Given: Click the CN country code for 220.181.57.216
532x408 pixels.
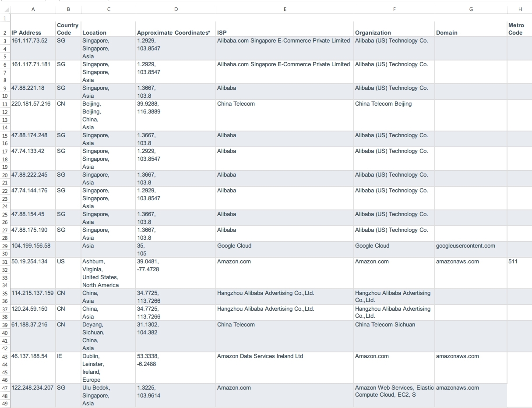Looking at the screenshot, I should click(x=68, y=115).
